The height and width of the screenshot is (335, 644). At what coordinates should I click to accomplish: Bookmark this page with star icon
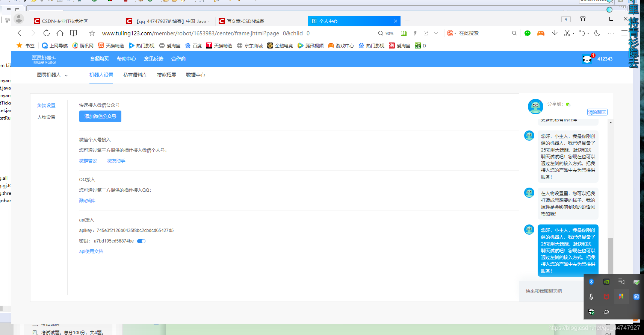pos(92,33)
